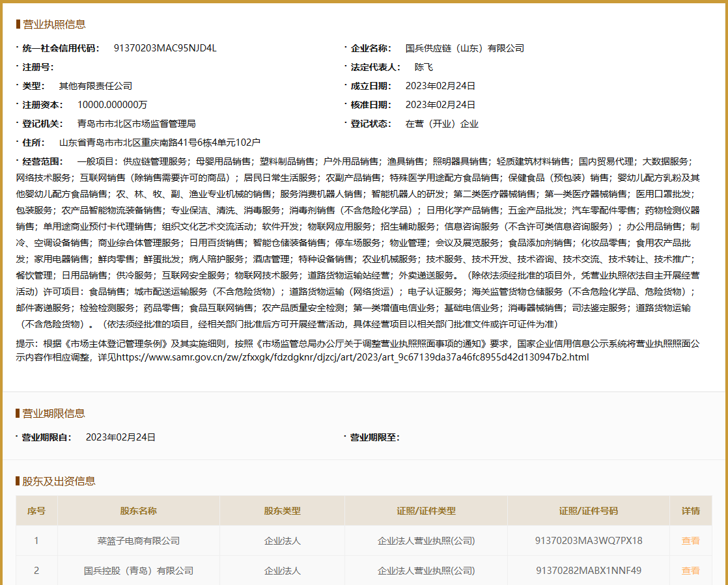Click the 成立日期 label

click(x=371, y=86)
